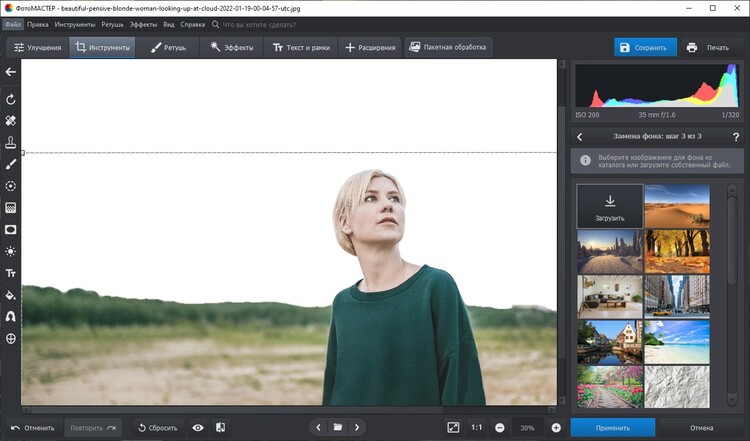The image size is (750, 441).
Task: Open the previous file with left chevron
Action: tap(319, 428)
